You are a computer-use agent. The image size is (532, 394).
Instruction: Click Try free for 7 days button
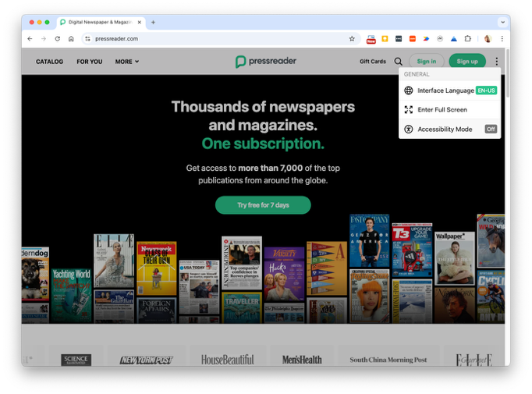(x=263, y=205)
